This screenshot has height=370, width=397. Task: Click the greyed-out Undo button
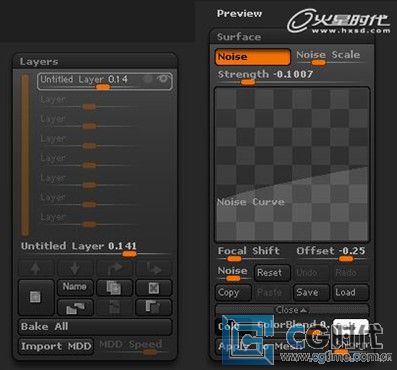click(311, 273)
